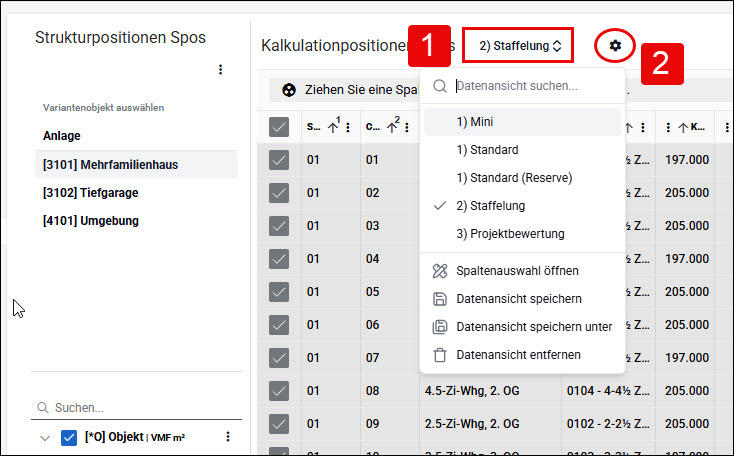Click the Strukturpositionen Spos panel title

[x=120, y=37]
